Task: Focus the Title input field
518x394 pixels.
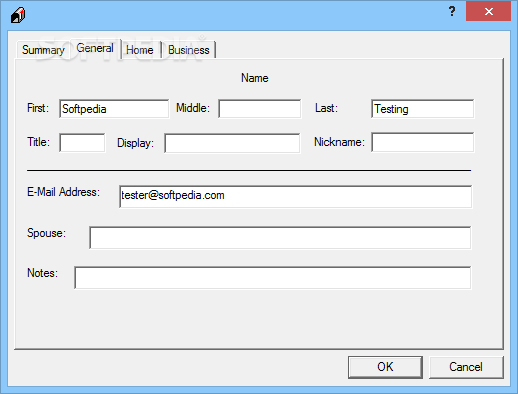Action: (82, 143)
